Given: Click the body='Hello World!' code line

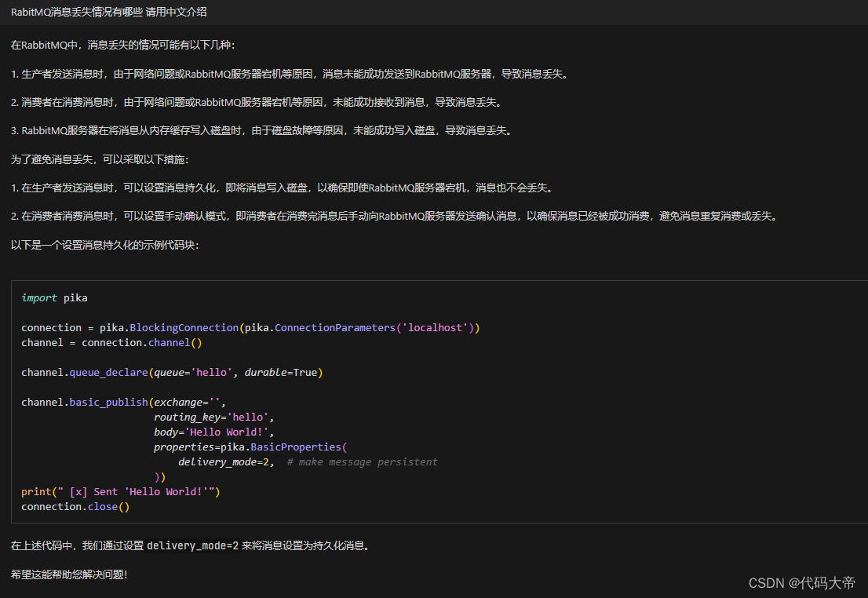Looking at the screenshot, I should coord(213,432).
